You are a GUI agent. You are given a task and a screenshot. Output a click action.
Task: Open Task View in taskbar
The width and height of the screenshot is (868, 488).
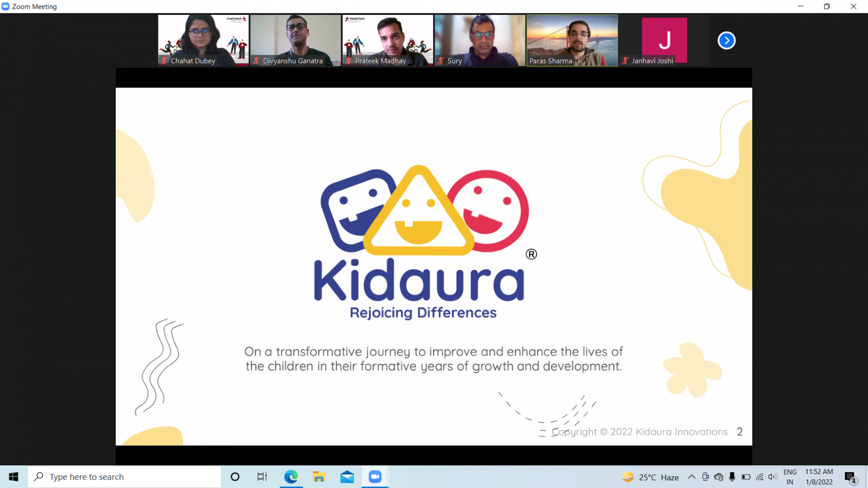coord(262,476)
